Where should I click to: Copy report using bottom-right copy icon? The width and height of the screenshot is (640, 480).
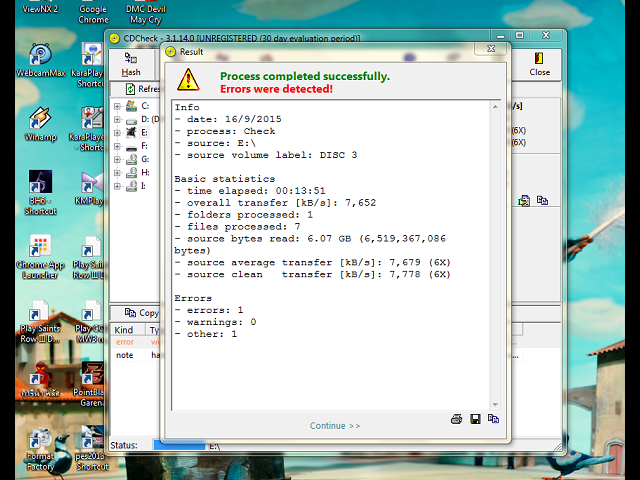[x=493, y=419]
